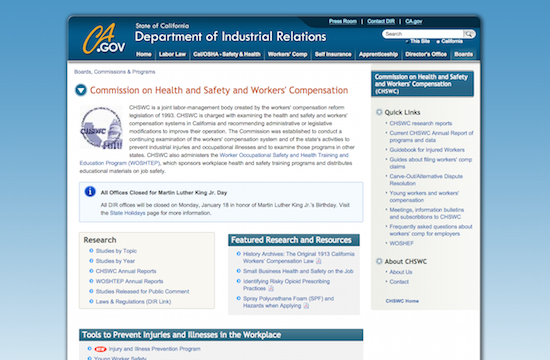Open the WOSHEF quick link
The width and height of the screenshot is (550, 360).
click(x=402, y=244)
